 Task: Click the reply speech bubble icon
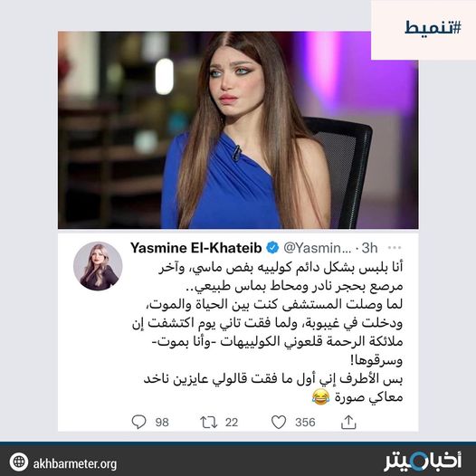coord(138,422)
